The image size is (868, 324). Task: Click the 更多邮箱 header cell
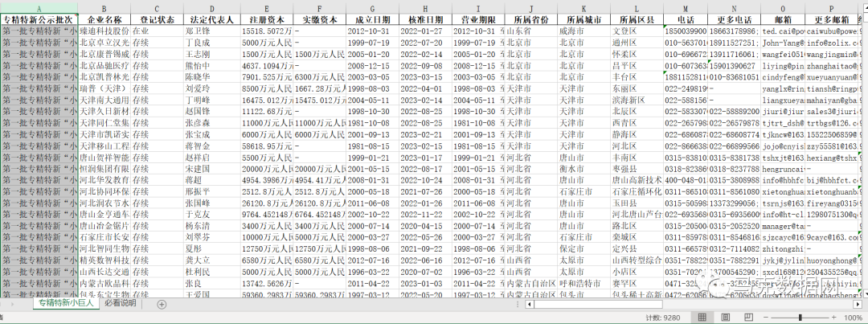[x=832, y=19]
